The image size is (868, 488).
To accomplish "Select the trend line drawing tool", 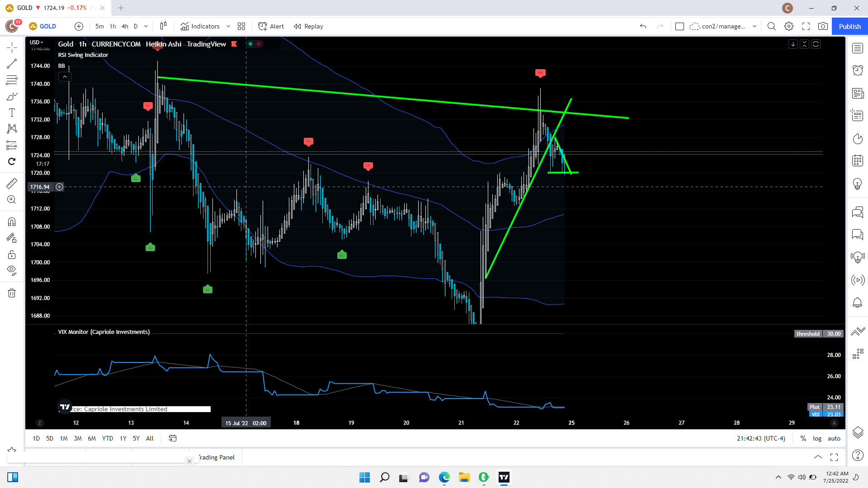I will point(12,64).
